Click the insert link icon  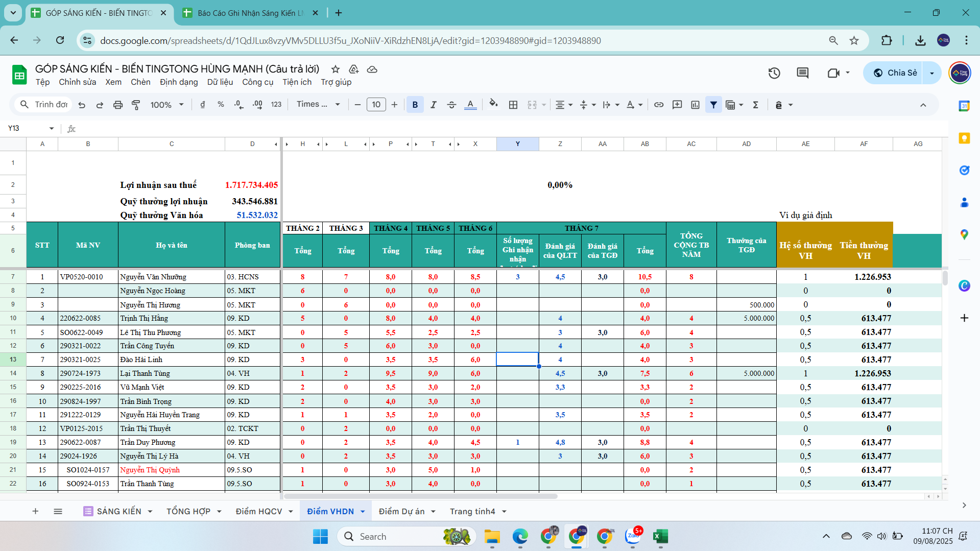(x=659, y=105)
